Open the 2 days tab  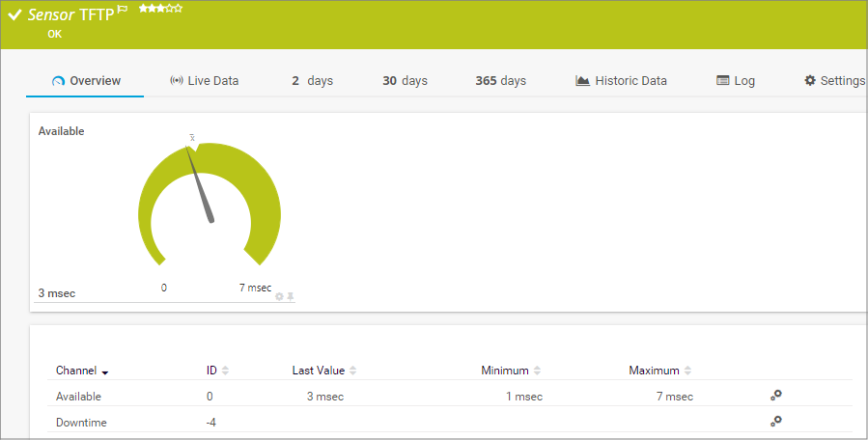pyautogui.click(x=312, y=81)
